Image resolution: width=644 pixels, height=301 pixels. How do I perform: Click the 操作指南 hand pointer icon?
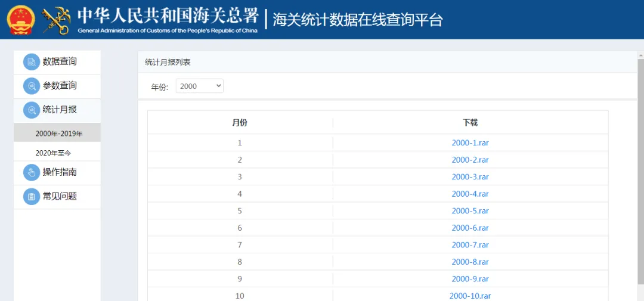(x=32, y=172)
